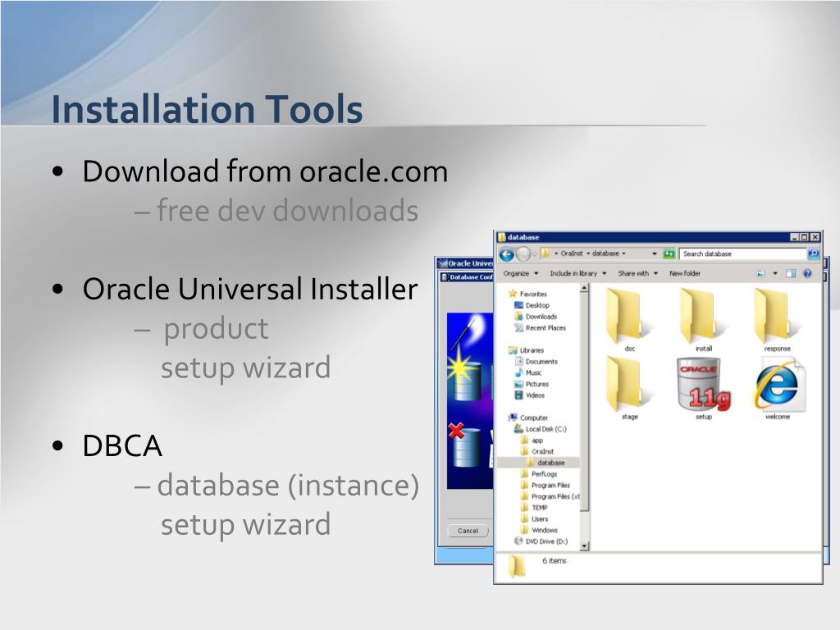This screenshot has width=840, height=630.
Task: Select Desktop under Favorites
Action: coord(532,305)
